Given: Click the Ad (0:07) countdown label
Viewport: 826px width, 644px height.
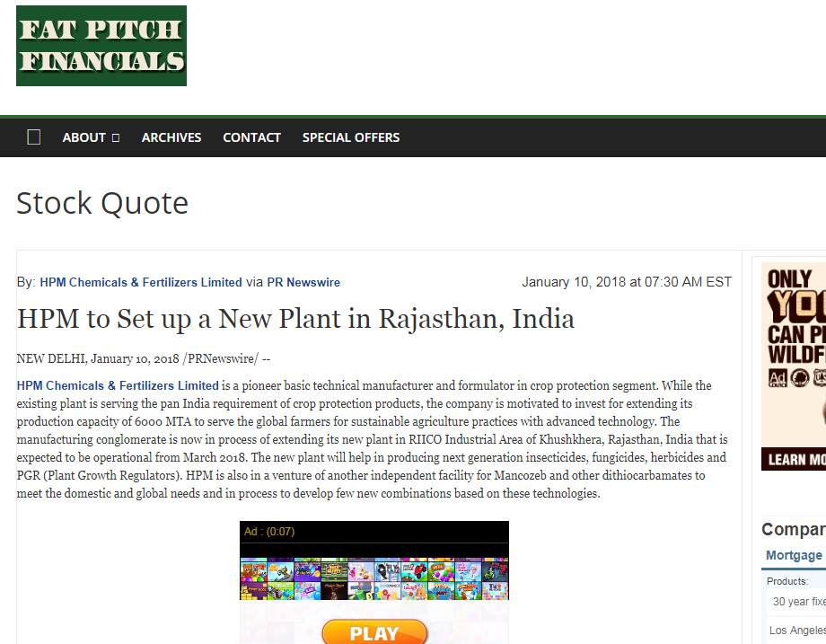Looking at the screenshot, I should [x=269, y=531].
